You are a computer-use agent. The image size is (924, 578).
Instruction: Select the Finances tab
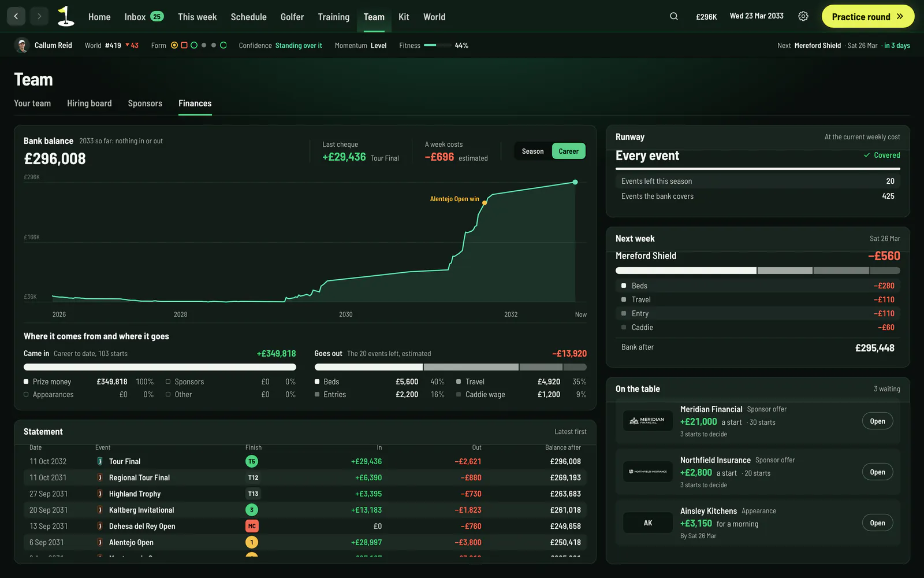point(195,103)
